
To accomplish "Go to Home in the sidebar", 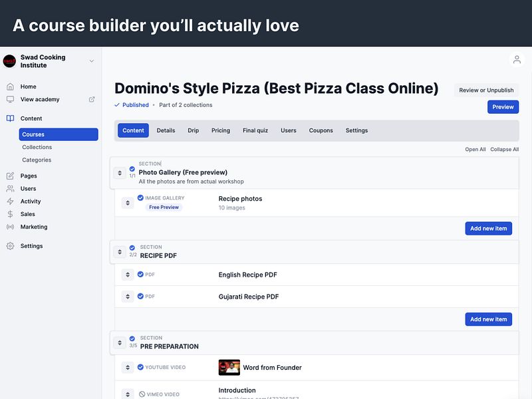I will tap(28, 86).
